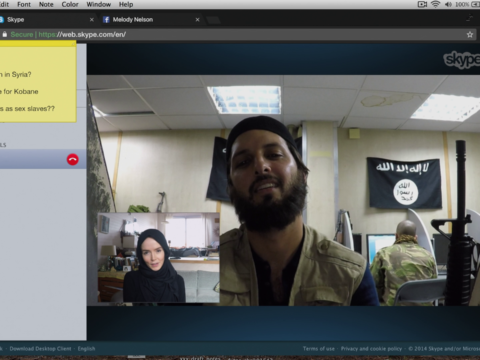480x360 pixels.
Task: Click the 2014 Skype copyright text
Action: click(x=444, y=349)
